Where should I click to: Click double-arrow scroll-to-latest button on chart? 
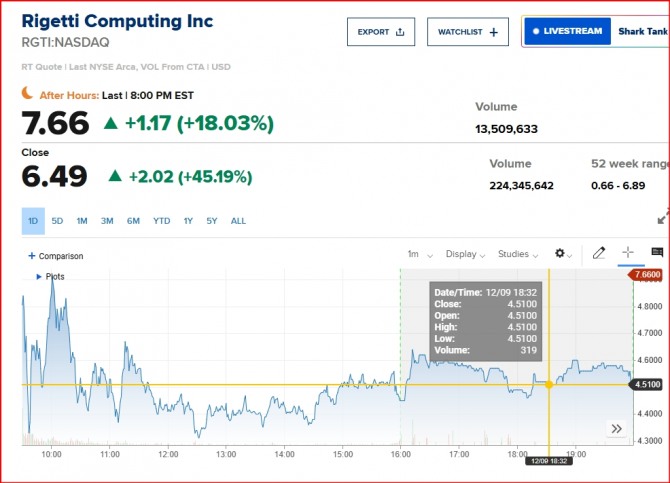[x=617, y=428]
